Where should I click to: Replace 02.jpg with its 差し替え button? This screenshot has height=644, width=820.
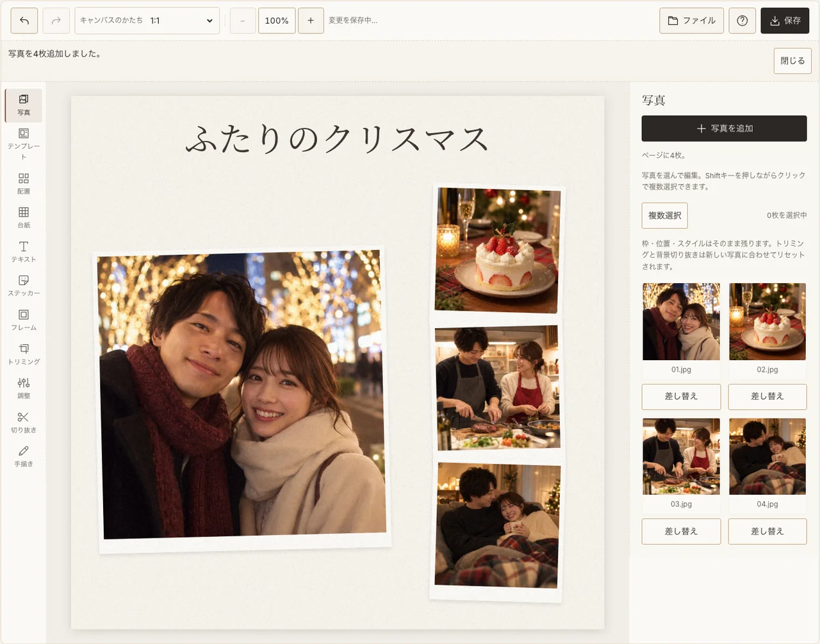(x=767, y=397)
